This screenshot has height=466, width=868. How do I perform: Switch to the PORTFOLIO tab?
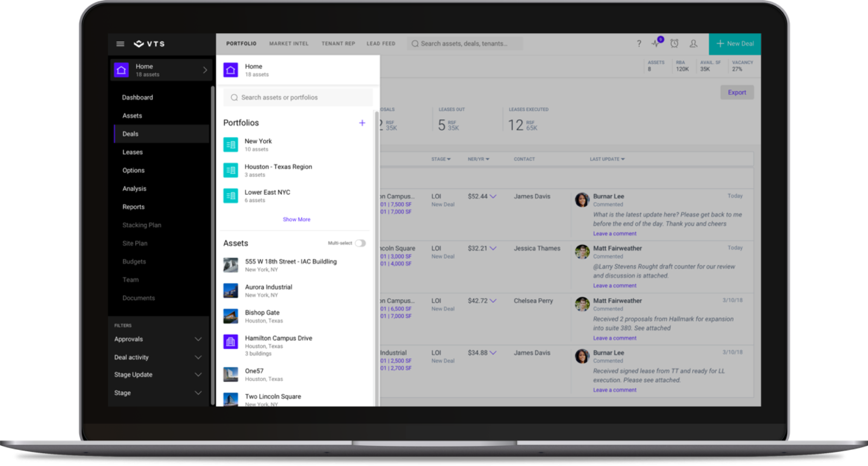(241, 43)
